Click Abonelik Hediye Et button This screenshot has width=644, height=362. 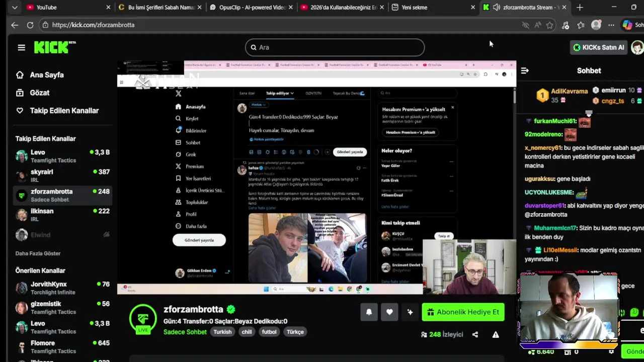point(463,312)
